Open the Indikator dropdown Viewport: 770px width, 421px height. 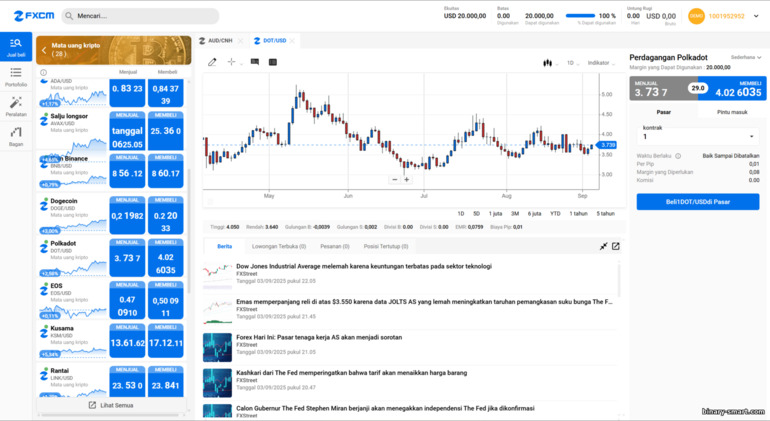tap(601, 63)
